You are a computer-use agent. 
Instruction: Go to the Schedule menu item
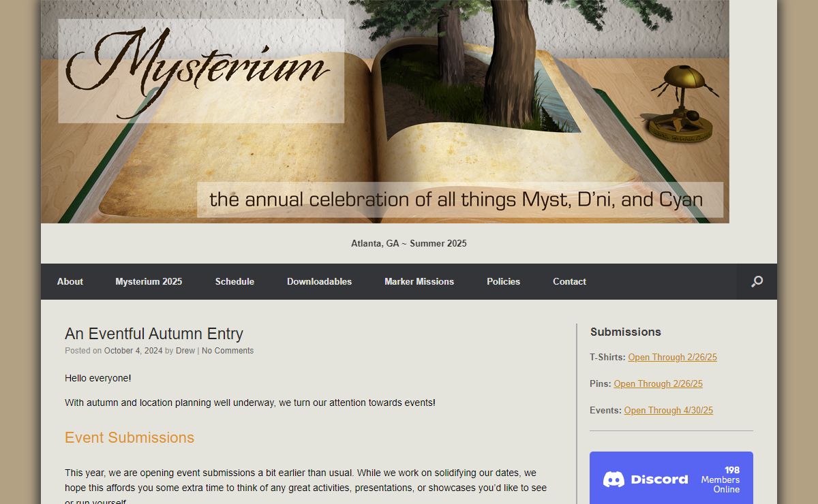[x=234, y=281]
